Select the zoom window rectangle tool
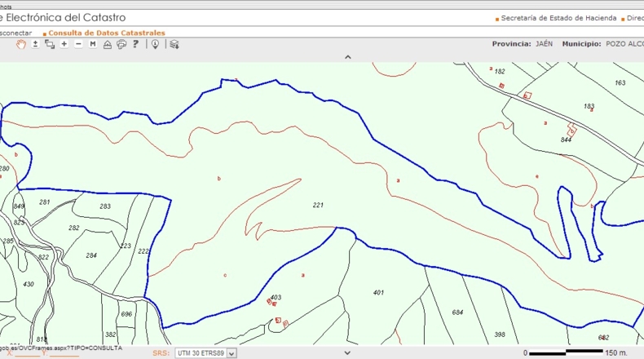 tap(50, 44)
